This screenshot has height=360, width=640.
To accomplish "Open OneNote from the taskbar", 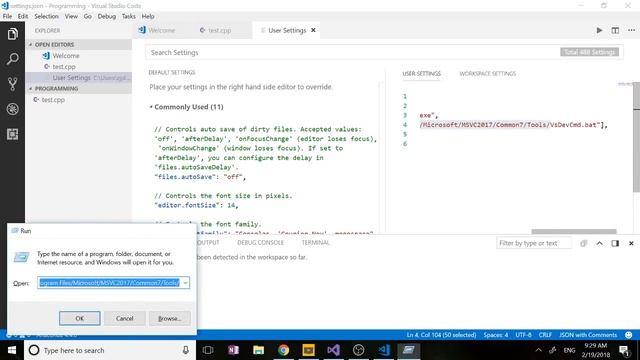I will 233,350.
